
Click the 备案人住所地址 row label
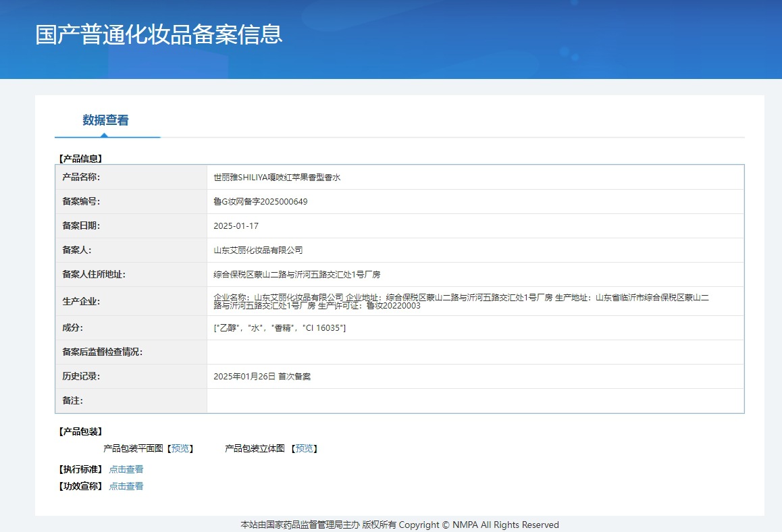(94, 275)
